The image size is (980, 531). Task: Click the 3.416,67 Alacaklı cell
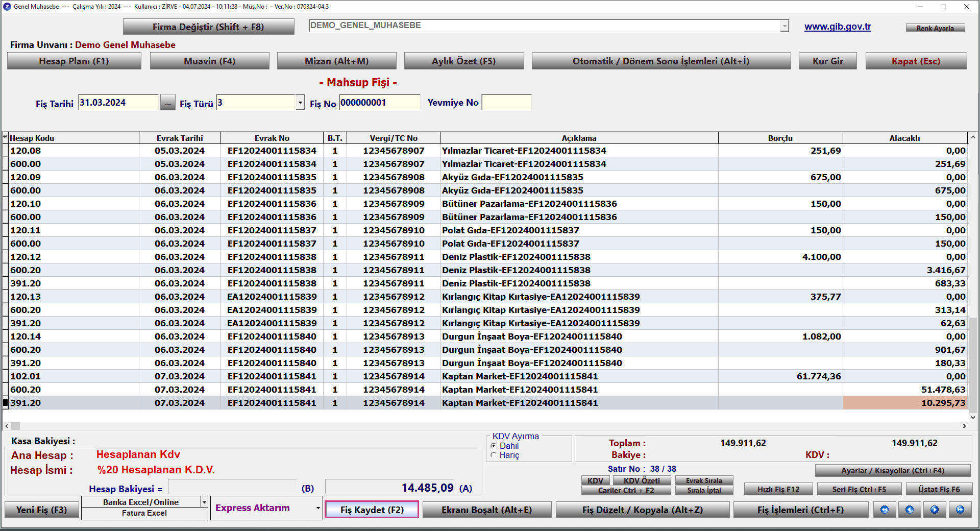click(x=905, y=270)
